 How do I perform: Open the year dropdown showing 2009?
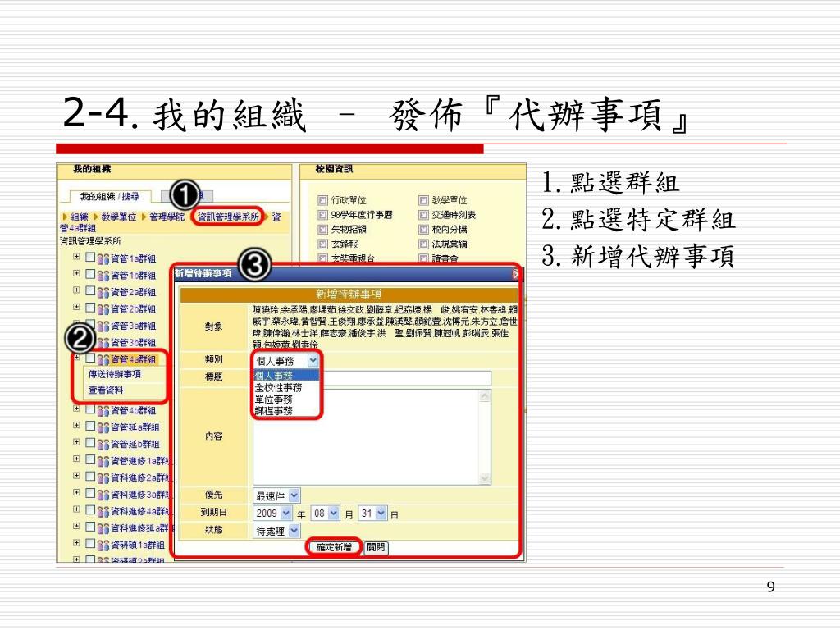coord(272,514)
